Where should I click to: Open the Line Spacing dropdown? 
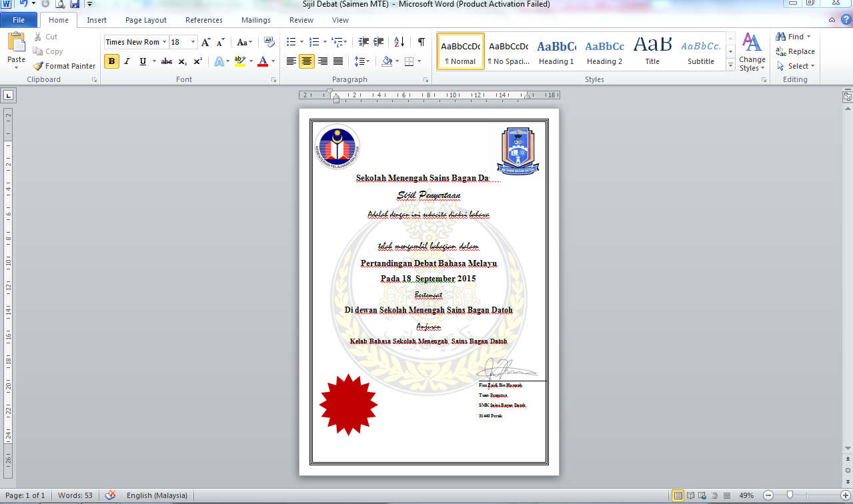[x=368, y=61]
